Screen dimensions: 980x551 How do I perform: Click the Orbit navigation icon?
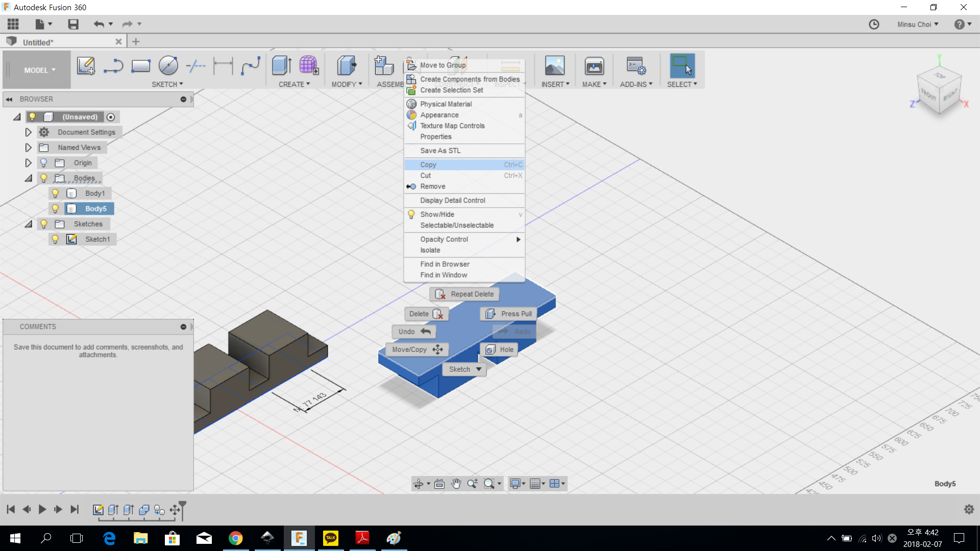[x=419, y=484]
